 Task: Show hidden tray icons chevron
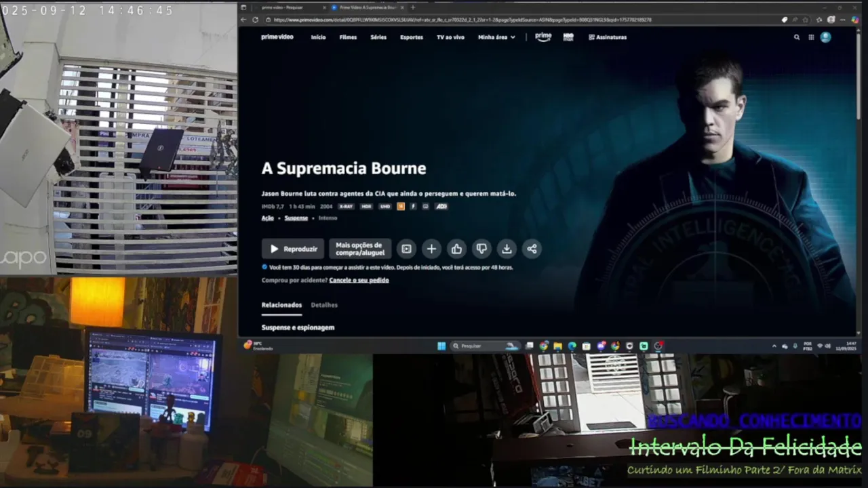point(774,346)
